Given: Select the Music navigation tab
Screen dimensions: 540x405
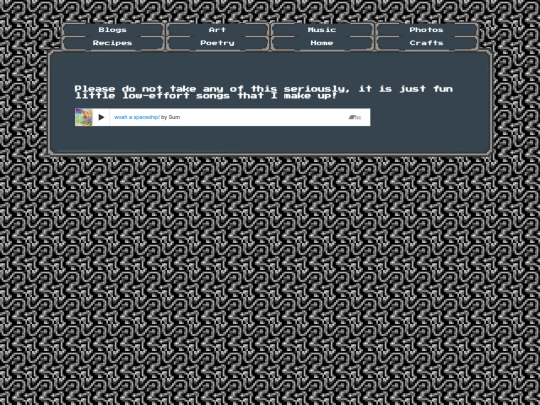Looking at the screenshot, I should click(322, 30).
